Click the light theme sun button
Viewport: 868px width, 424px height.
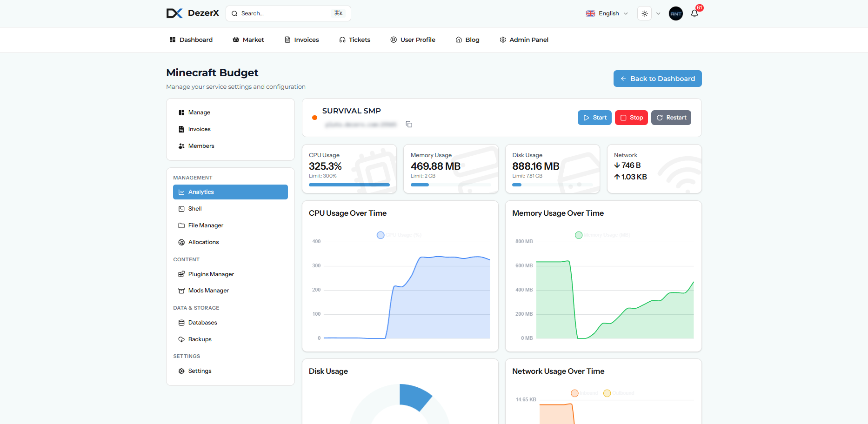tap(645, 13)
